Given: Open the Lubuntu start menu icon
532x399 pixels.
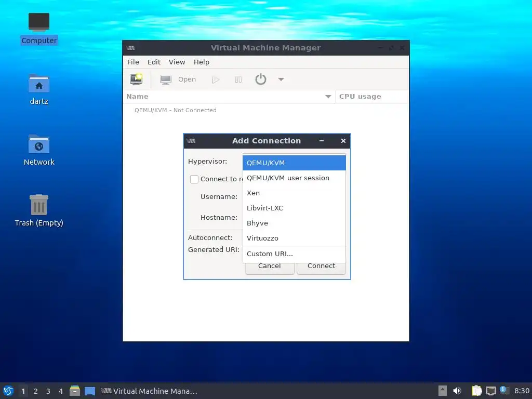Looking at the screenshot, I should (x=8, y=391).
